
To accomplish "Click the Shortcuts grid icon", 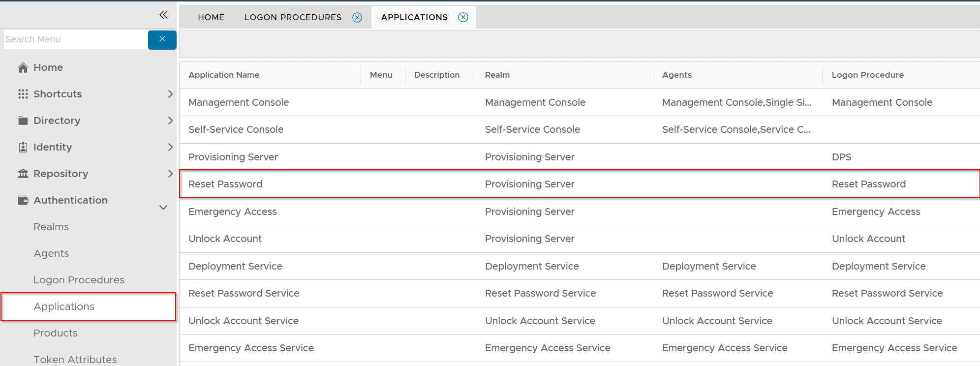I will (x=23, y=94).
